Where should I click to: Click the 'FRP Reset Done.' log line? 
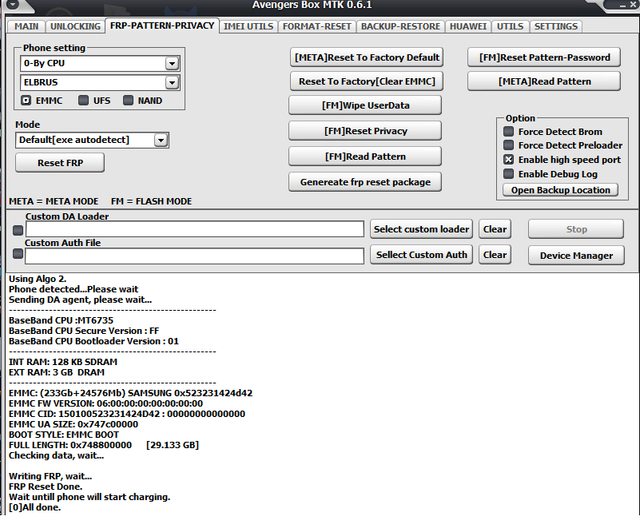pyautogui.click(x=46, y=487)
